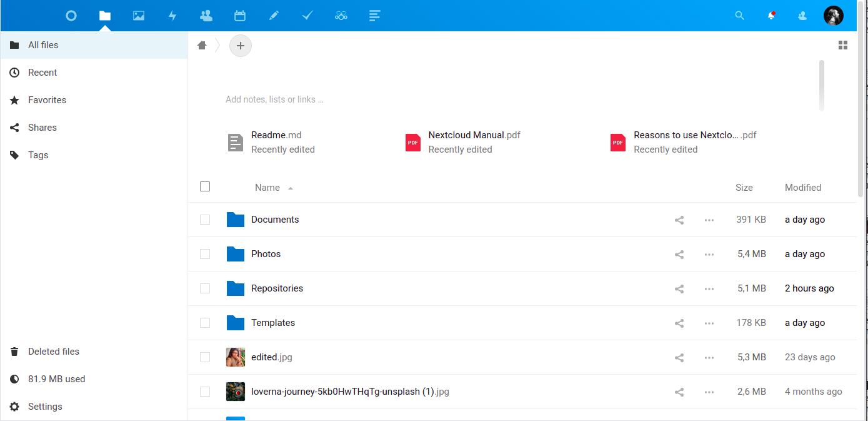Open Shares in sidebar
Image resolution: width=868 pixels, height=421 pixels.
point(94,128)
